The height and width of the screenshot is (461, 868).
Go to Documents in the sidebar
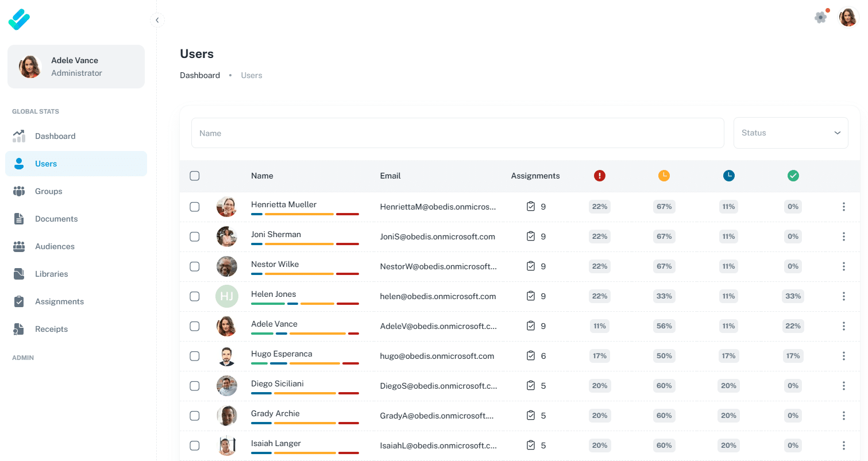pyautogui.click(x=56, y=219)
